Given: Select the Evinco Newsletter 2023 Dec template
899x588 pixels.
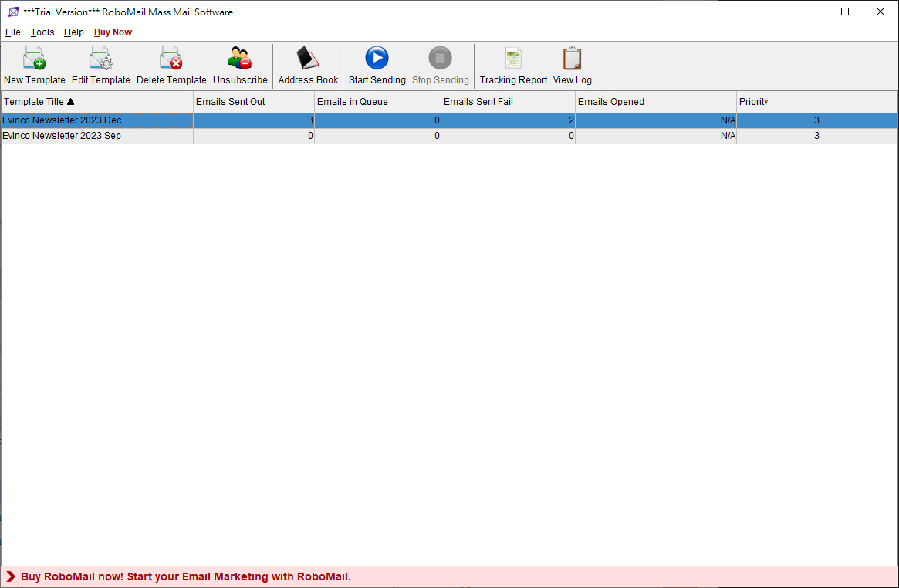Looking at the screenshot, I should click(96, 120).
